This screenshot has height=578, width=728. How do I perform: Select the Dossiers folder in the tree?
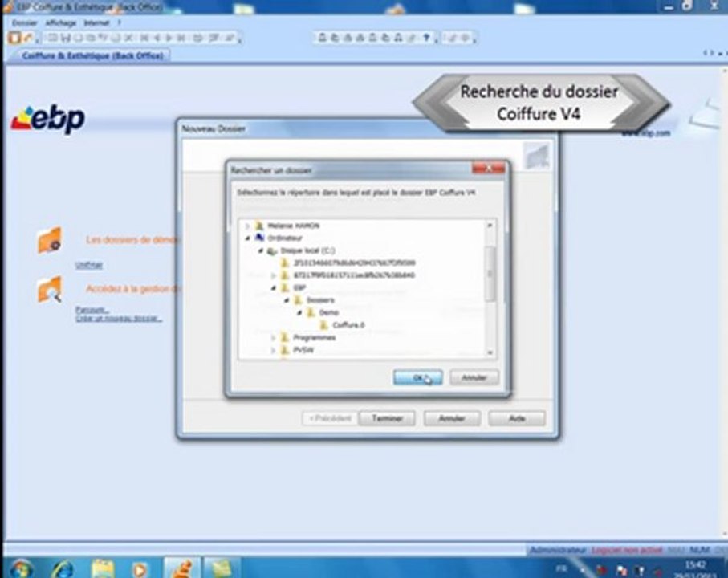[320, 300]
